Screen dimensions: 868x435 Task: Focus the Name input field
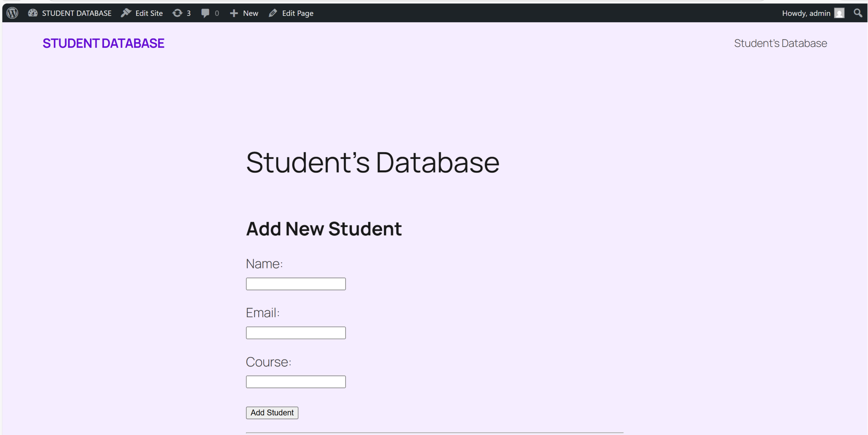pyautogui.click(x=295, y=284)
